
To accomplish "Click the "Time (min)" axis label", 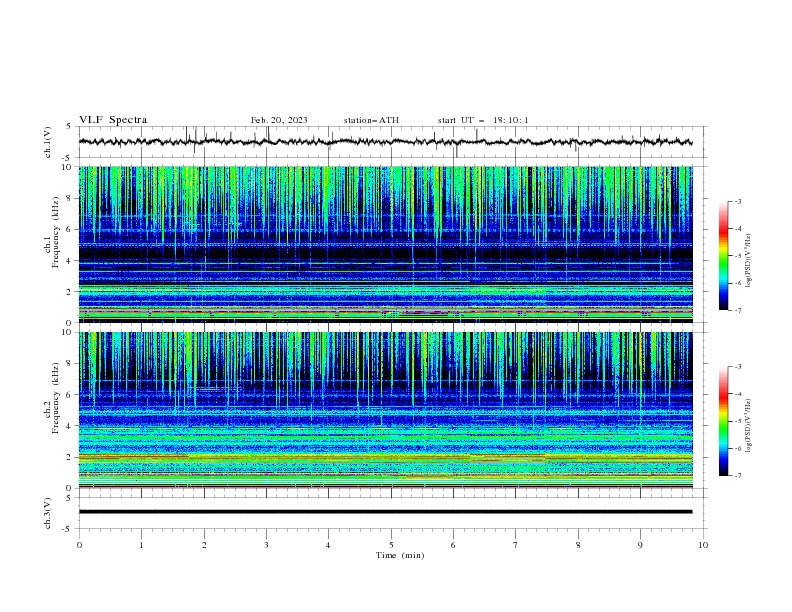I will point(400,555).
